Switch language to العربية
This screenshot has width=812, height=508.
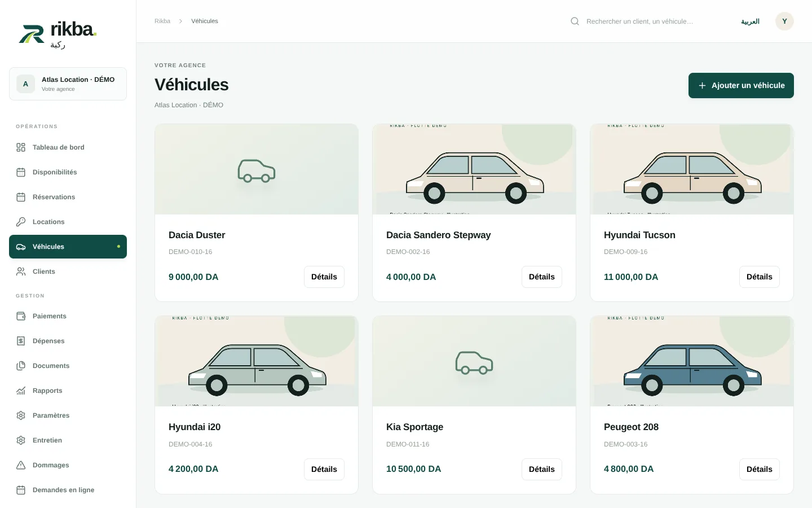click(x=750, y=21)
